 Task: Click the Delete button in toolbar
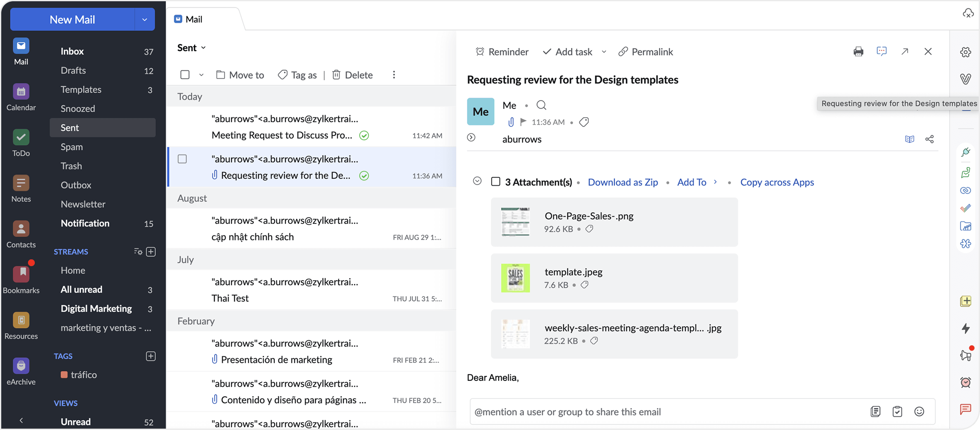click(x=352, y=75)
